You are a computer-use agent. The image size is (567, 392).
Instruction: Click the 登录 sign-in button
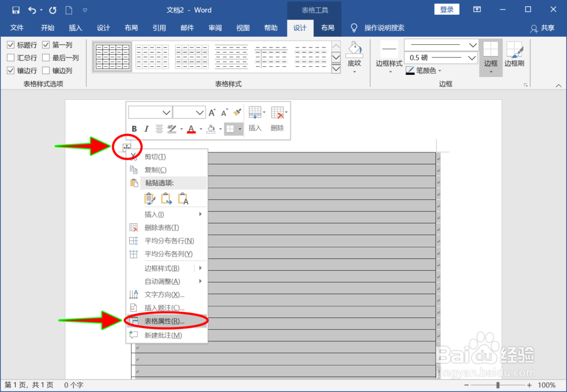(x=447, y=10)
